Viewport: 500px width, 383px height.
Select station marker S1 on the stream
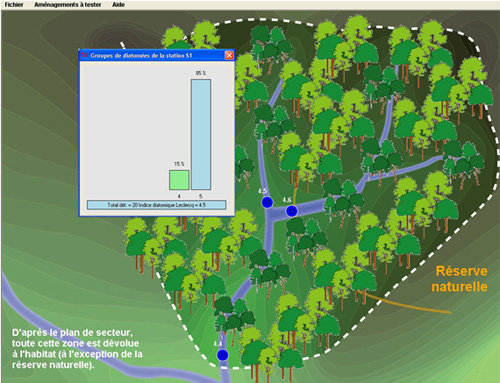267,202
